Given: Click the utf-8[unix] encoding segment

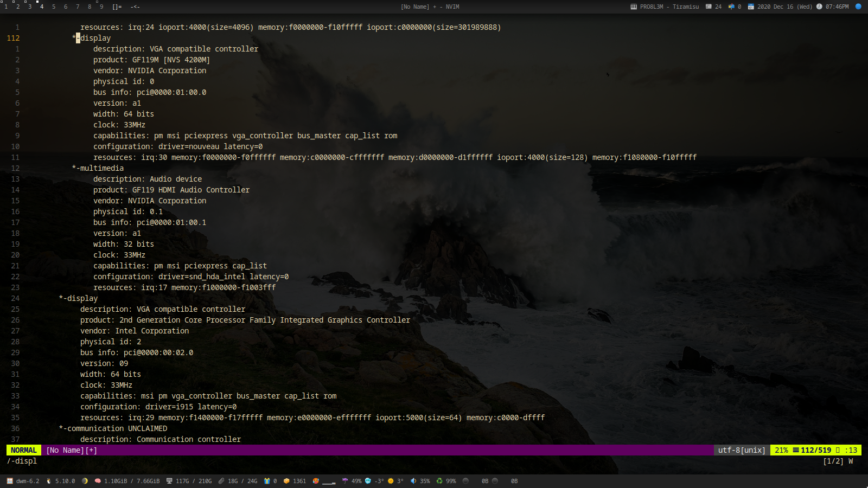Looking at the screenshot, I should point(742,450).
